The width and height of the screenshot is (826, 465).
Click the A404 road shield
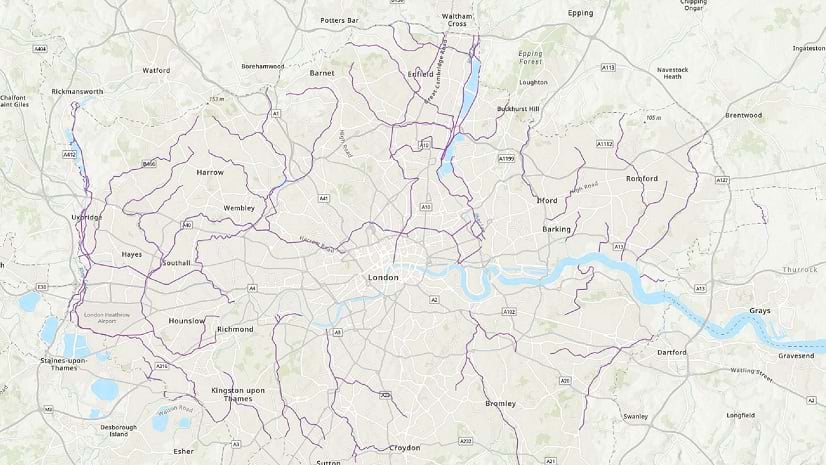click(x=40, y=49)
